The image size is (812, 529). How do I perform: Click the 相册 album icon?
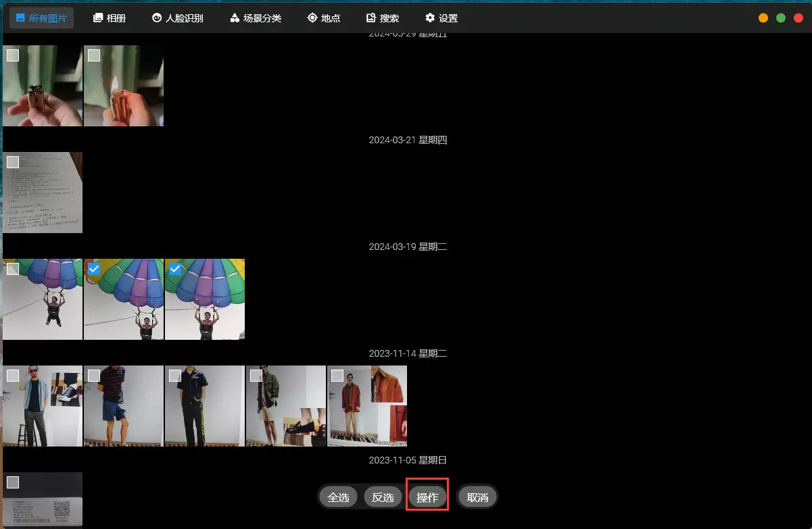click(x=98, y=18)
